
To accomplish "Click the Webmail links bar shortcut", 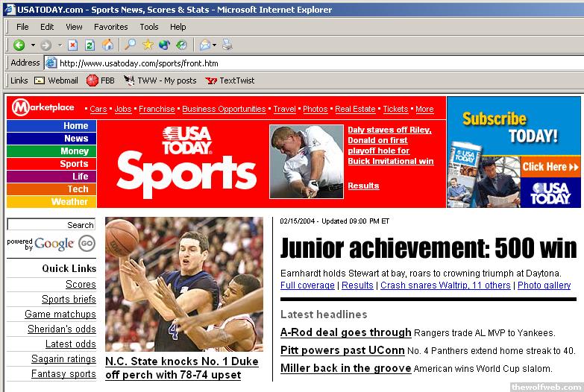I will click(57, 80).
